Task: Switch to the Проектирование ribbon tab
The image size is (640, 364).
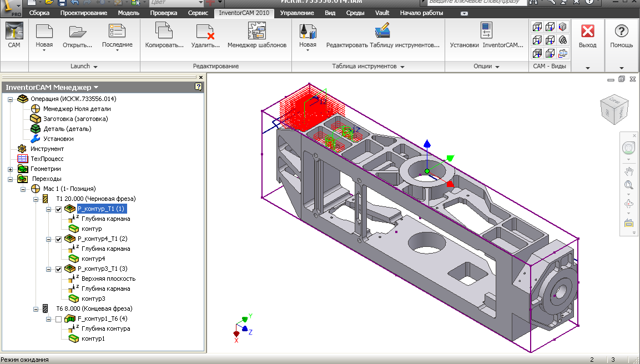Action: tap(83, 13)
